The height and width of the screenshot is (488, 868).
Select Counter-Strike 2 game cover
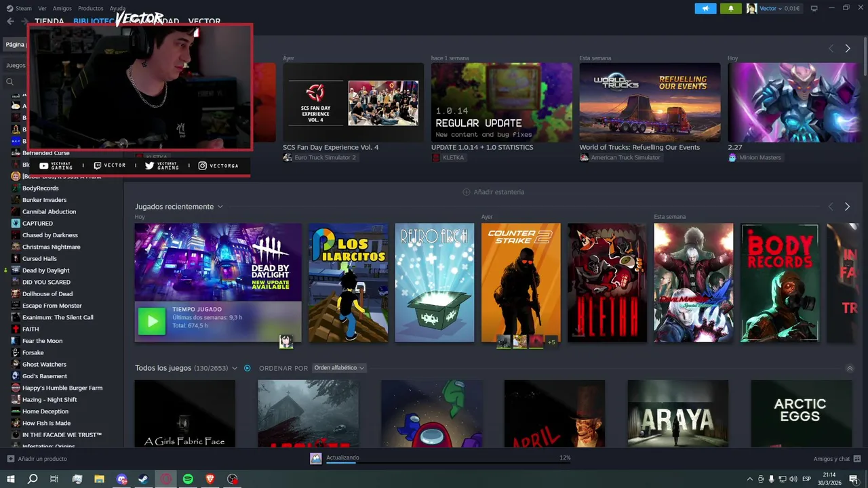[521, 283]
